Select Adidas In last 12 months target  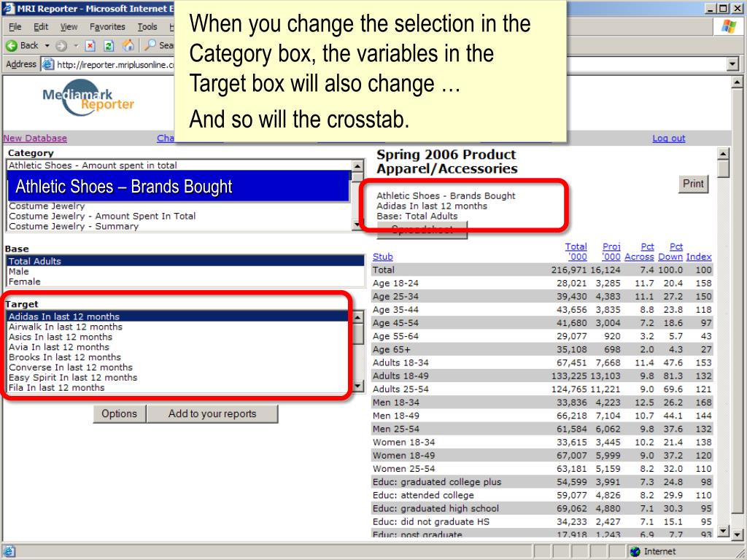click(179, 316)
